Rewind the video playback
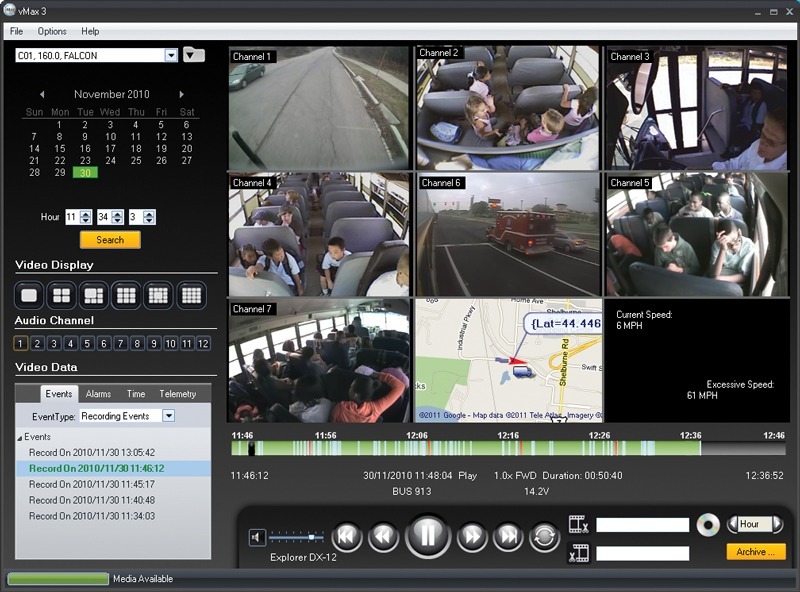This screenshot has width=800, height=592. click(384, 536)
